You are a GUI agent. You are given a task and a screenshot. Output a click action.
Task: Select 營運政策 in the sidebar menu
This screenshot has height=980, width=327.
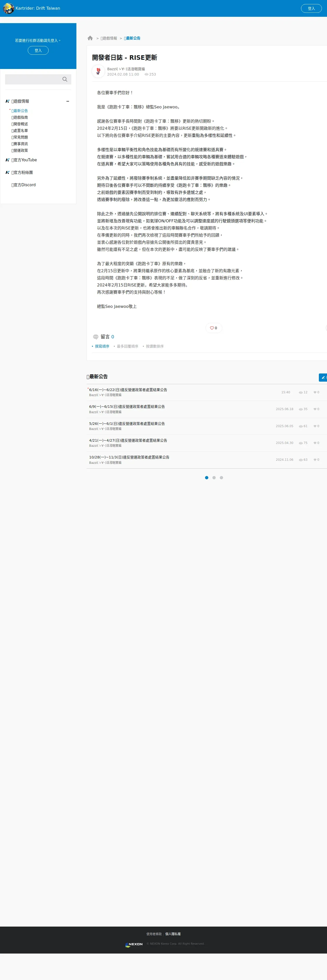(x=19, y=150)
